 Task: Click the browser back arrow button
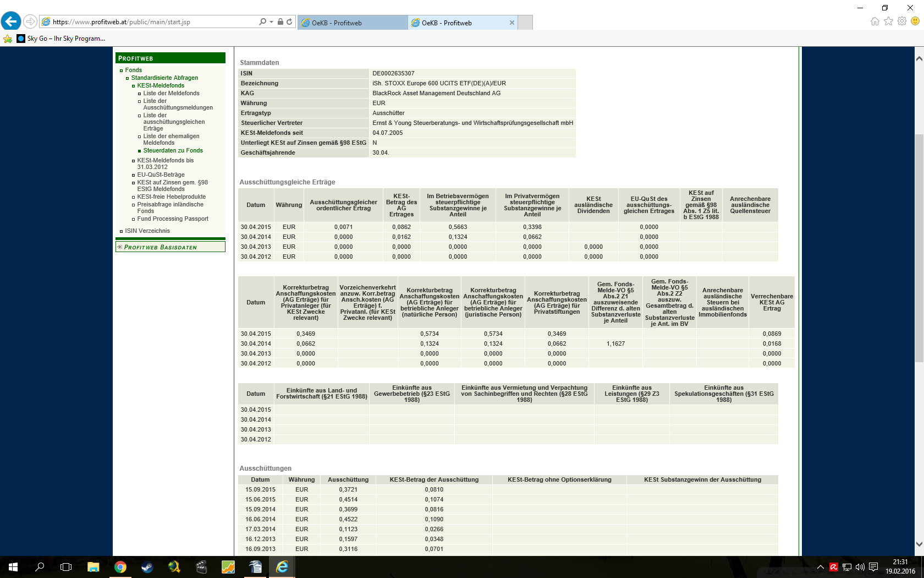[11, 21]
